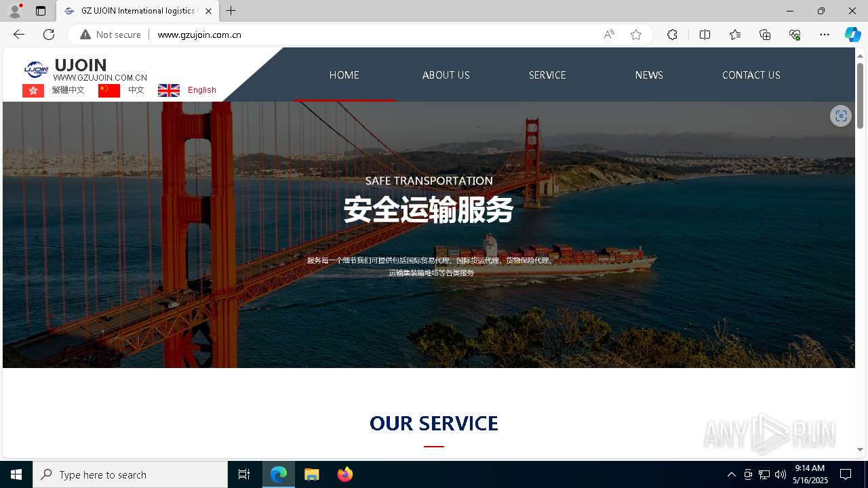Toggle Split screen icon
Screen dimensions: 868x488
pos(705,35)
